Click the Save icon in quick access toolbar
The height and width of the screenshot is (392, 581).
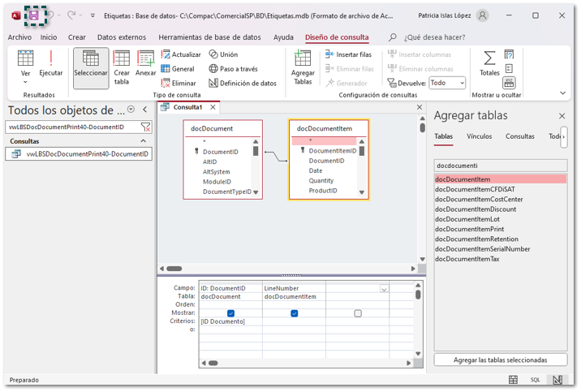(x=34, y=15)
